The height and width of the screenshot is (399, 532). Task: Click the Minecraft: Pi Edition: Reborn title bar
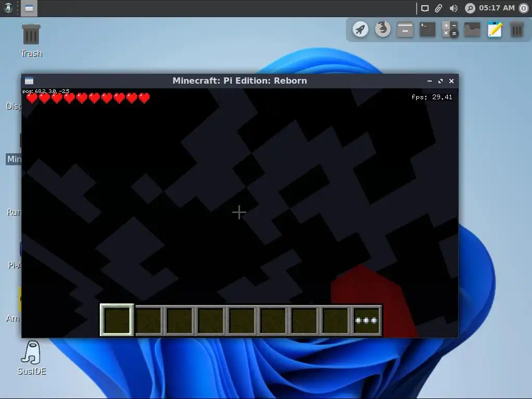coord(240,81)
